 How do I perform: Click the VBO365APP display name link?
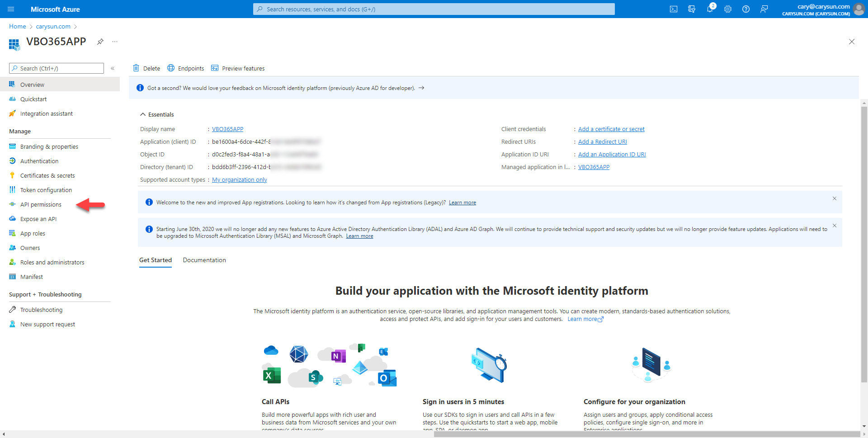(227, 129)
